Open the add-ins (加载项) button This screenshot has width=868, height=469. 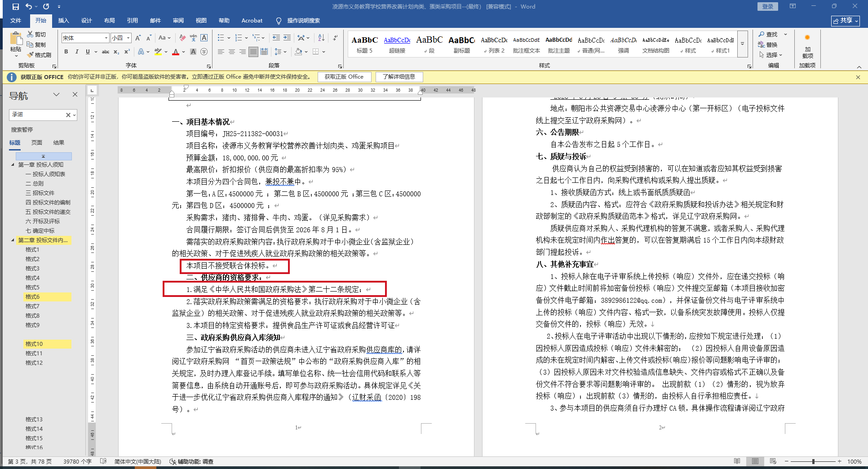[807, 46]
